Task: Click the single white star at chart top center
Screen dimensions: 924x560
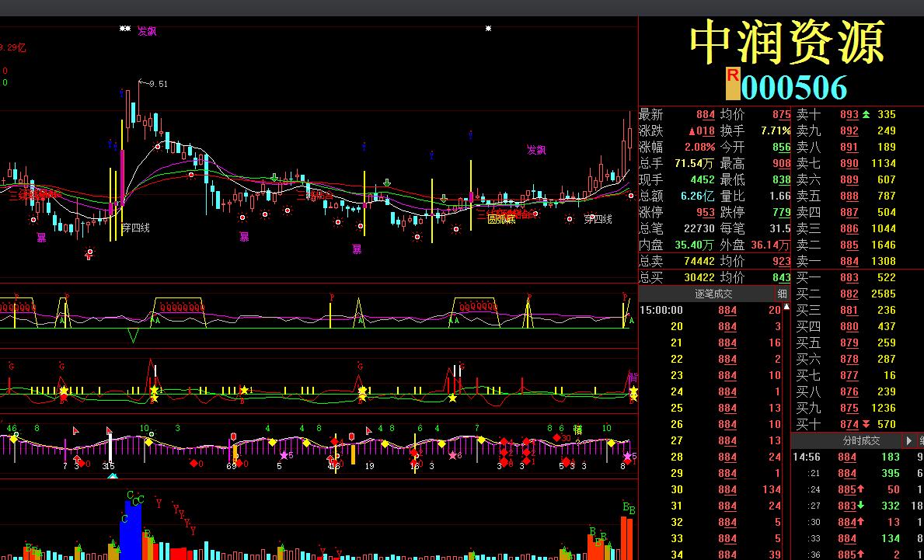Action: 488,28
